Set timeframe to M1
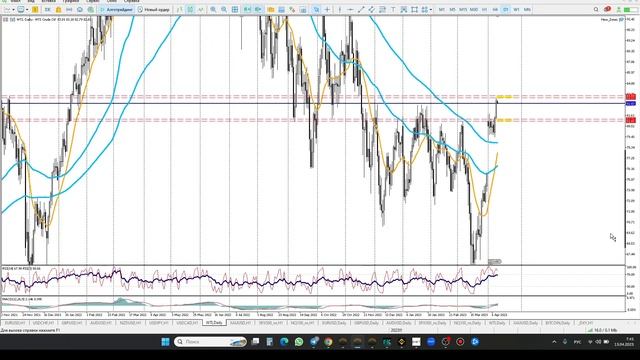The image size is (640, 360). [441, 9]
